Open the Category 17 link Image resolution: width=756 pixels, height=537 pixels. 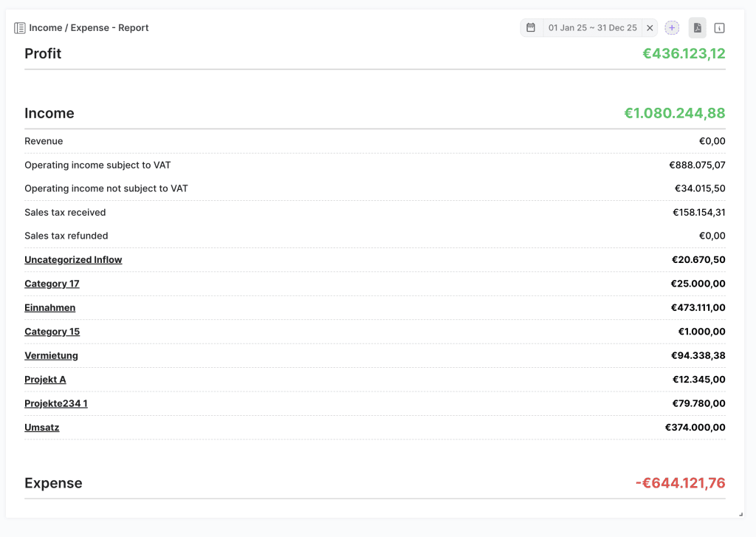click(x=52, y=284)
